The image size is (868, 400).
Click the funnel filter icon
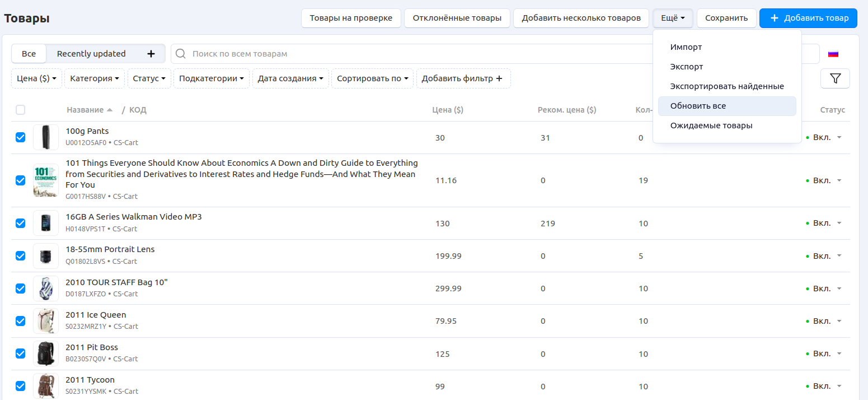point(835,78)
